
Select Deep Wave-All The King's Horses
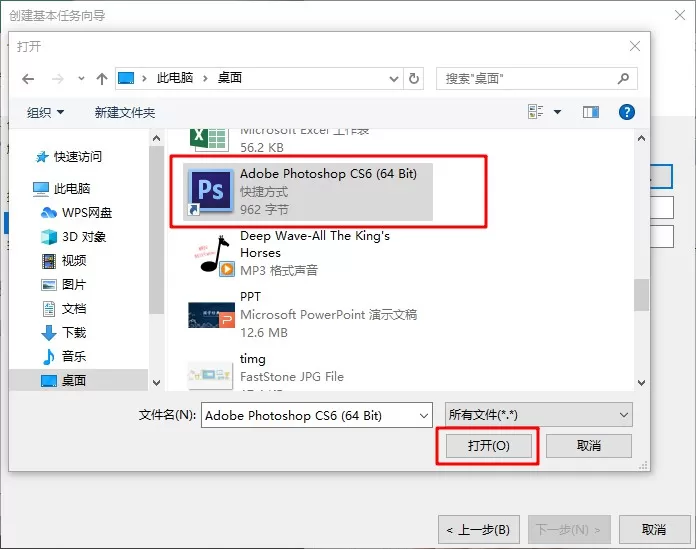pyautogui.click(x=315, y=244)
